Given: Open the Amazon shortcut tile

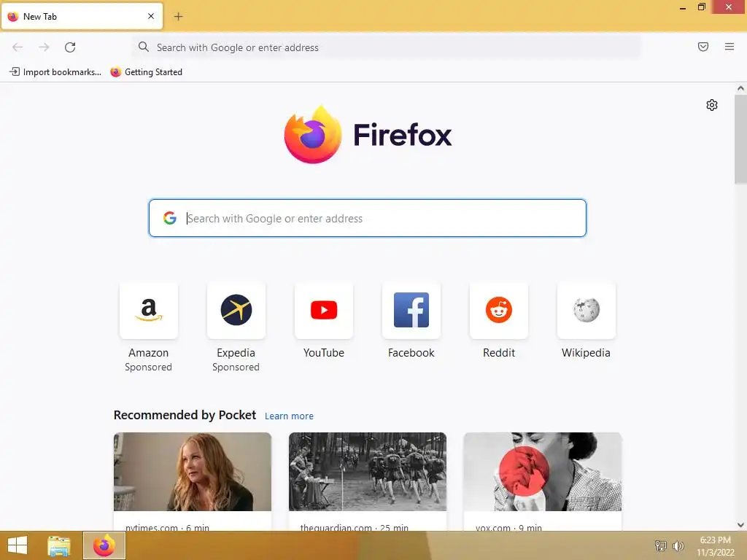Looking at the screenshot, I should coord(149,311).
